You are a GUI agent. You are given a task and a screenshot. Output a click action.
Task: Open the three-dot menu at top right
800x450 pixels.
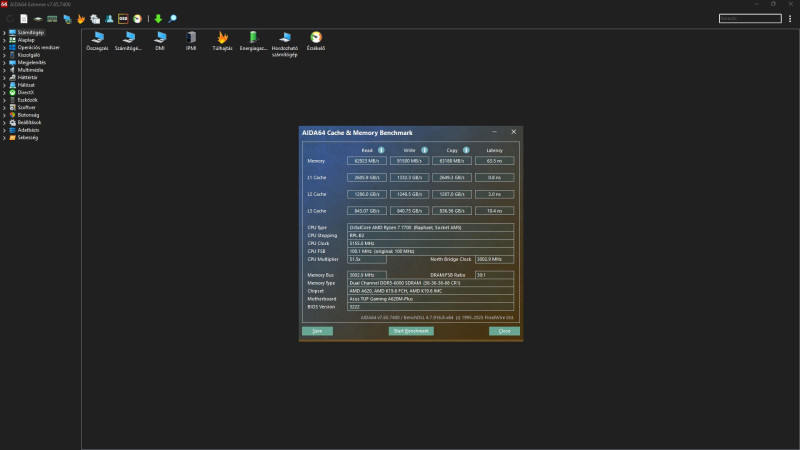pos(790,18)
